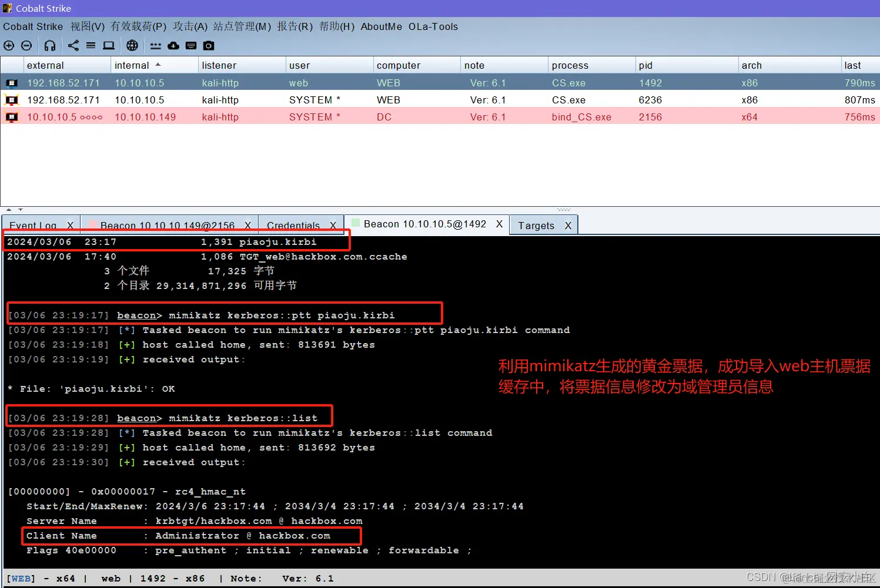The image size is (880, 588).
Task: Open the 有效载荷(P) menu
Action: 139,26
